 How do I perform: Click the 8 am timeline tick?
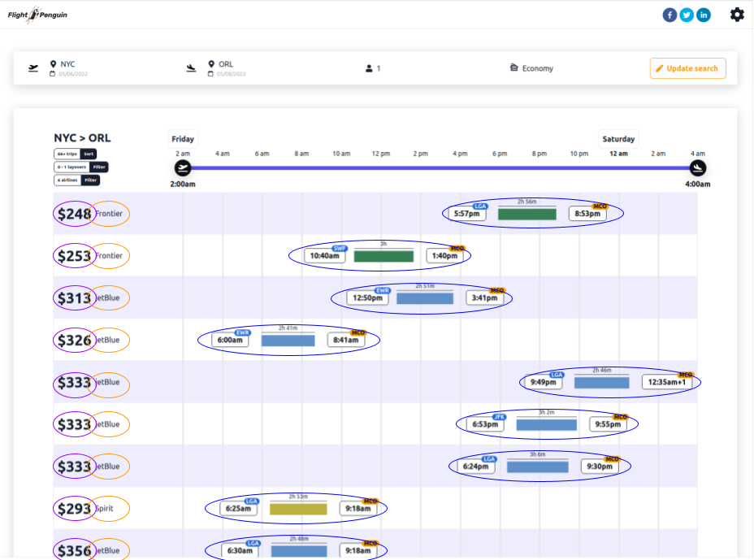tap(301, 154)
